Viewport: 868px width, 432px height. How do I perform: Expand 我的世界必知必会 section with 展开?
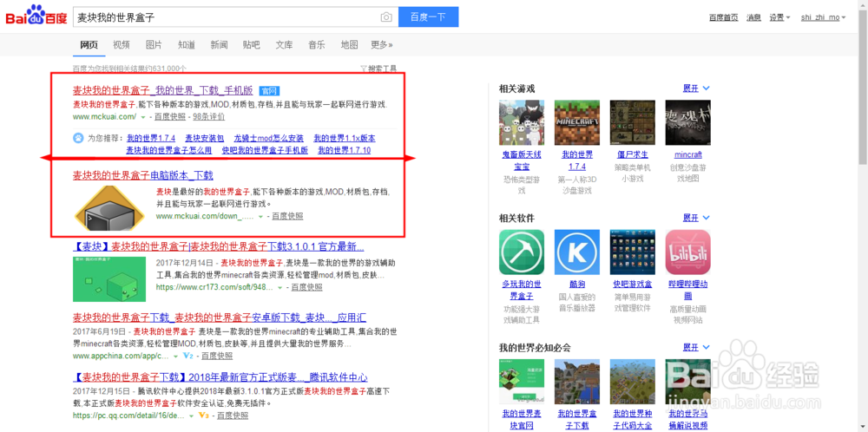(x=696, y=348)
